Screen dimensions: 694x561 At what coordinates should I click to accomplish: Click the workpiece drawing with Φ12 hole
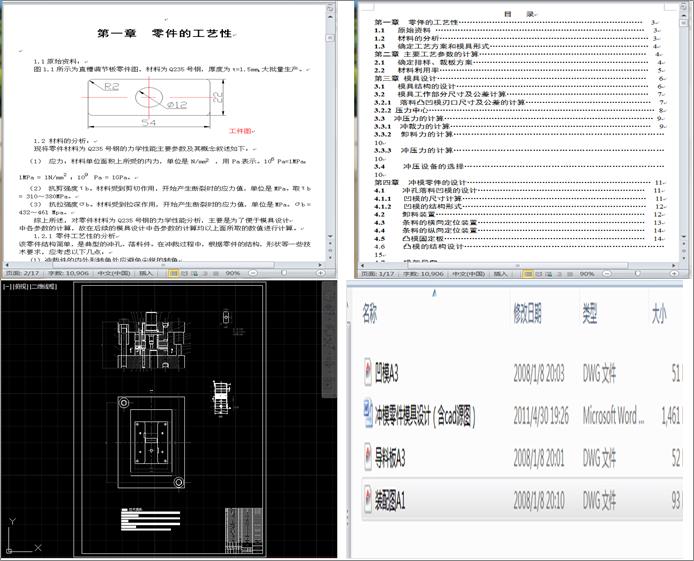[154, 102]
